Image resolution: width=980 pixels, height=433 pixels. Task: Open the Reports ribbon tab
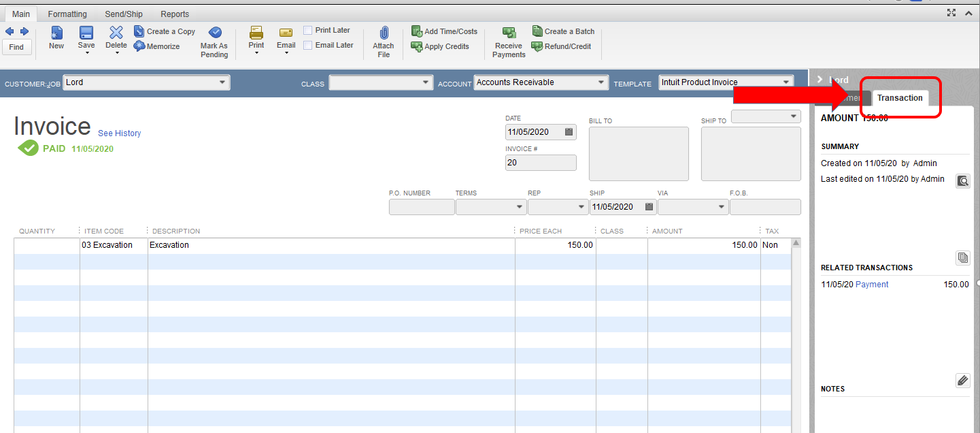pyautogui.click(x=175, y=14)
